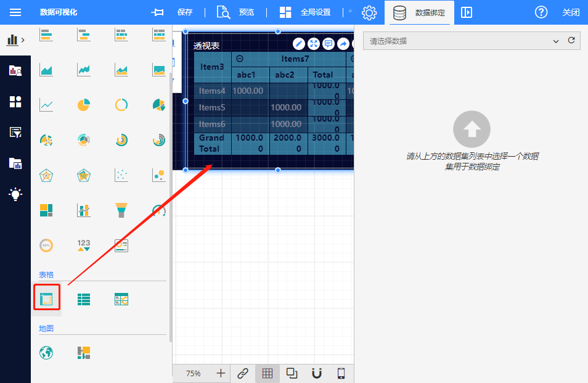Toggle the mobile device view
588x383 pixels.
340,373
